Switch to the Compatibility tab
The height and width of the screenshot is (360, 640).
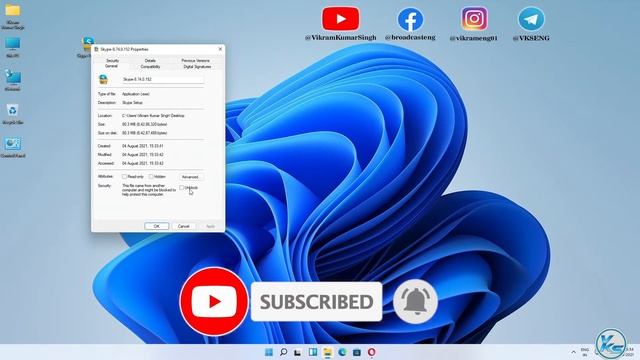coord(150,67)
